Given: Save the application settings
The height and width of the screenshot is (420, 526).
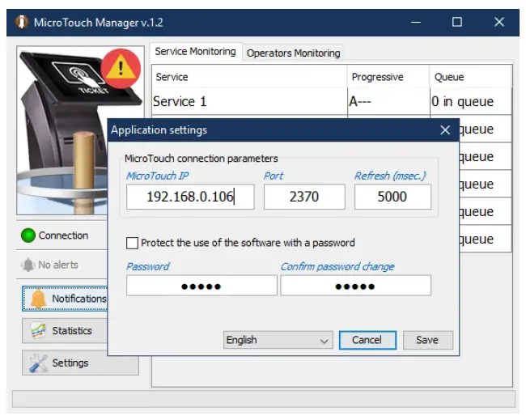Looking at the screenshot, I should coord(428,340).
